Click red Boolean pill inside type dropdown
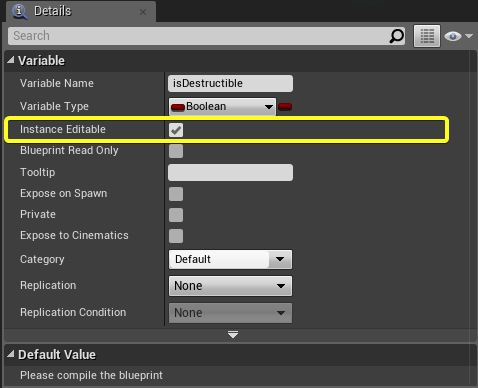The width and height of the screenshot is (478, 388). (x=178, y=107)
